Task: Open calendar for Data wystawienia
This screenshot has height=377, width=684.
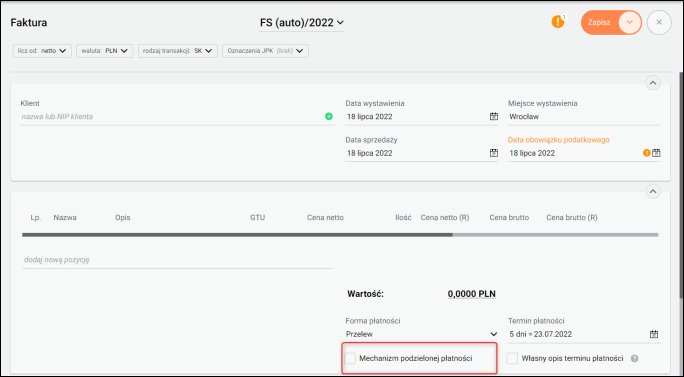Action: click(x=493, y=117)
